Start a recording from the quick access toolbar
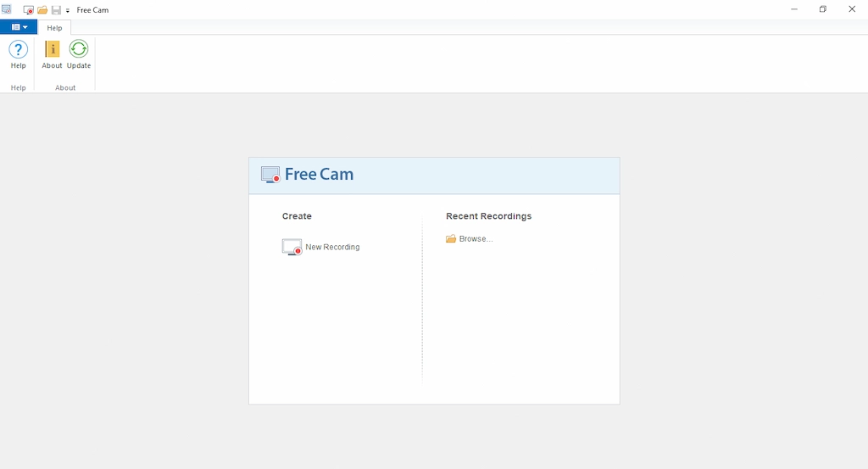Viewport: 868px width, 469px height. coord(28,10)
